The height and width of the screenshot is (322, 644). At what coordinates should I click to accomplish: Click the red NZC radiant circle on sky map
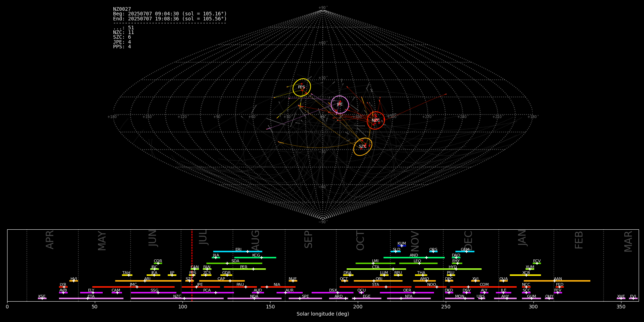click(376, 120)
